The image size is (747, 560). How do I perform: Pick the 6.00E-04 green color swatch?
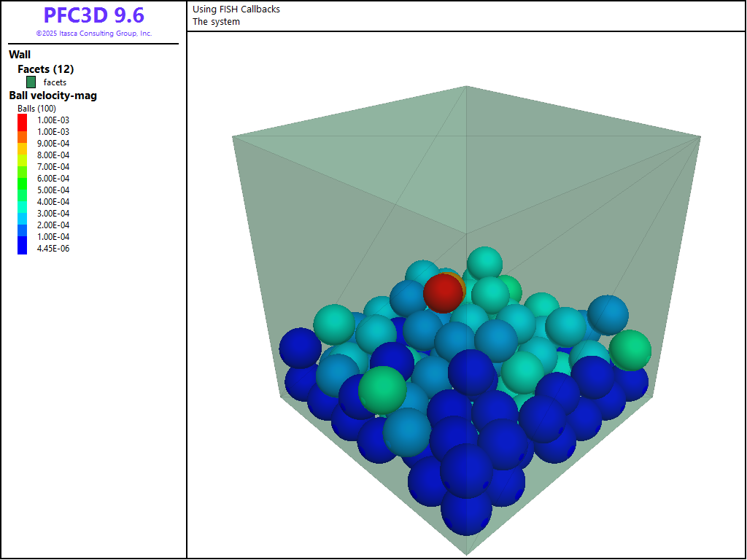[22, 179]
